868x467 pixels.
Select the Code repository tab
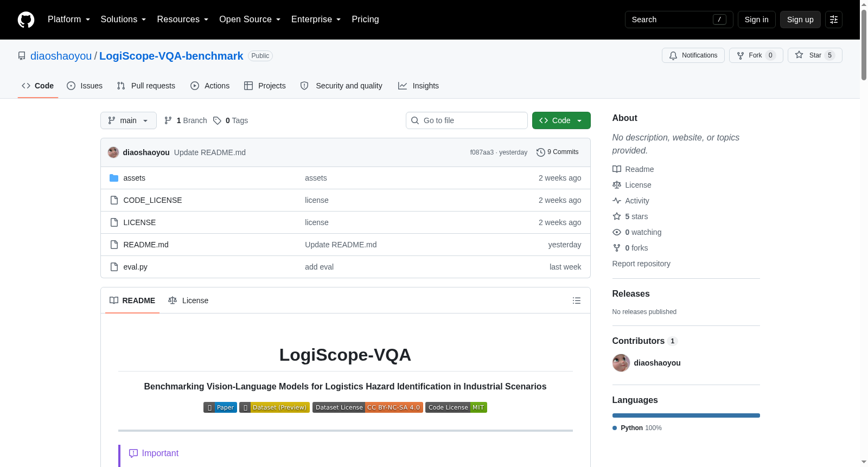click(x=38, y=86)
